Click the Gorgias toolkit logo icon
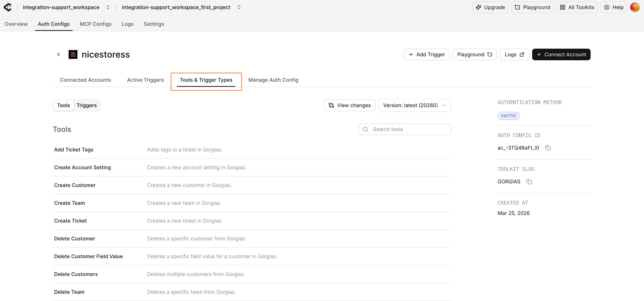Viewport: 644px width, 301px height. [73, 54]
